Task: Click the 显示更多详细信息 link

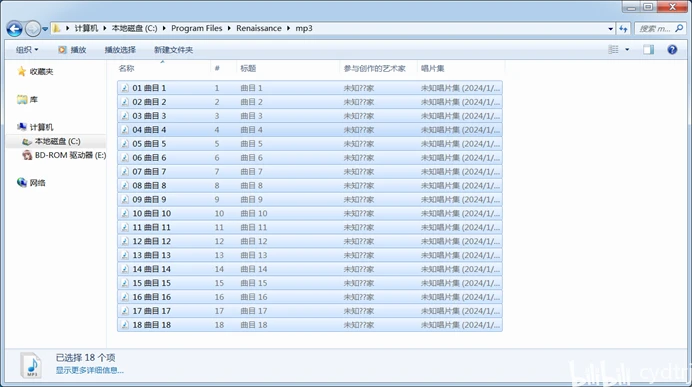Action: tap(90, 370)
